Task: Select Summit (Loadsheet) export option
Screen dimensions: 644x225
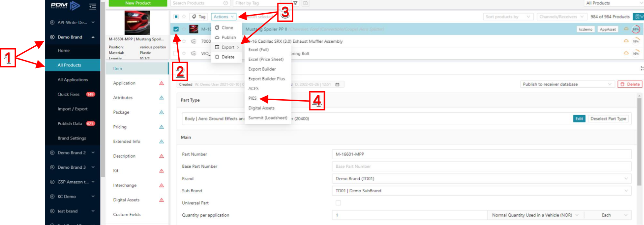Action: coord(268,118)
